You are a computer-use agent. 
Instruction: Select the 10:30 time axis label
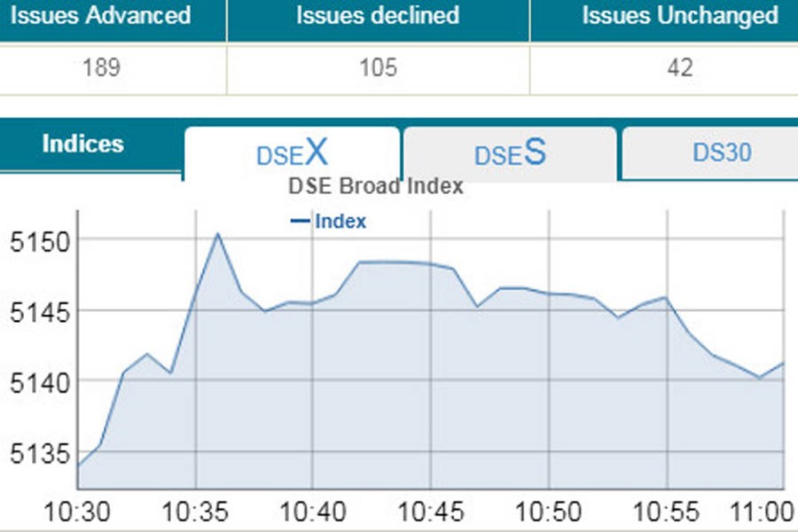[77, 513]
